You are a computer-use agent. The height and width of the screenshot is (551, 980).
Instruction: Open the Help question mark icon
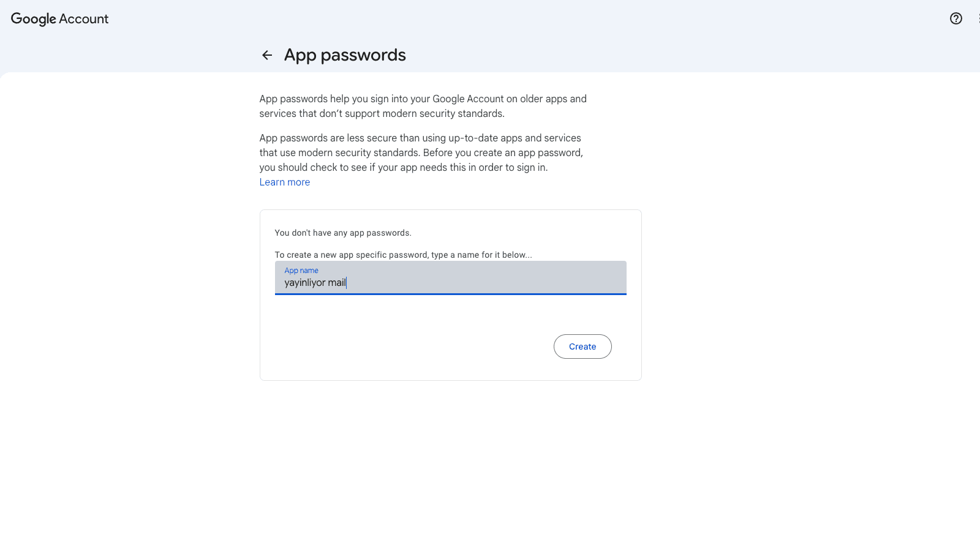(956, 18)
